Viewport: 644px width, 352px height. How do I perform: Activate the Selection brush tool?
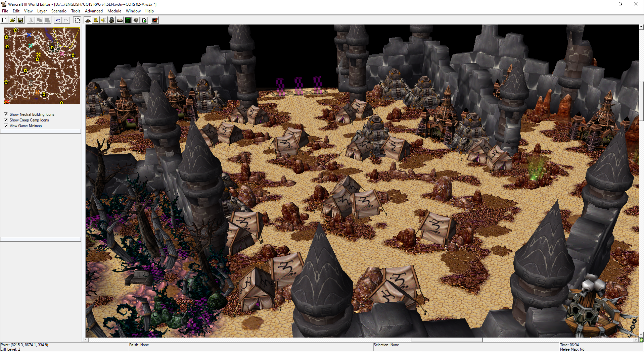77,20
